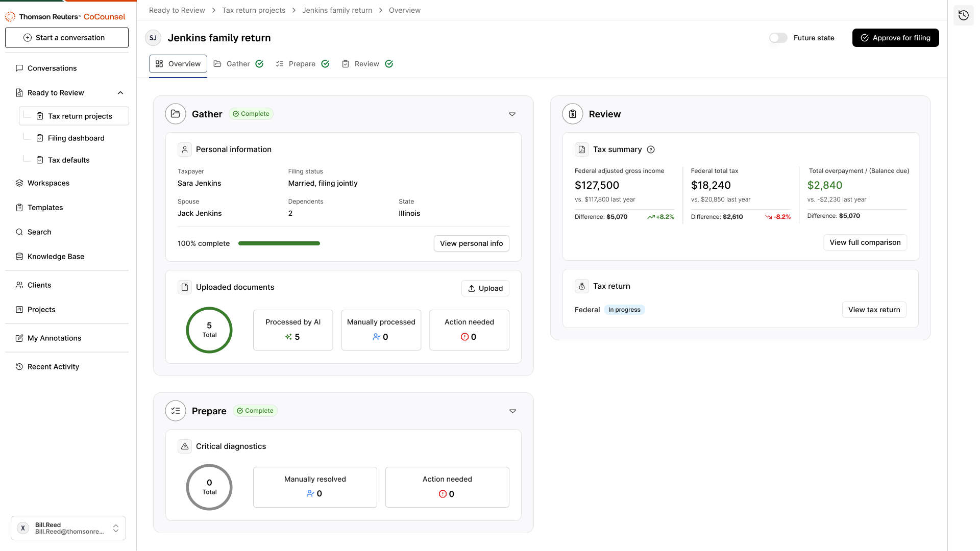Click the history clock icon at top right

963,15
